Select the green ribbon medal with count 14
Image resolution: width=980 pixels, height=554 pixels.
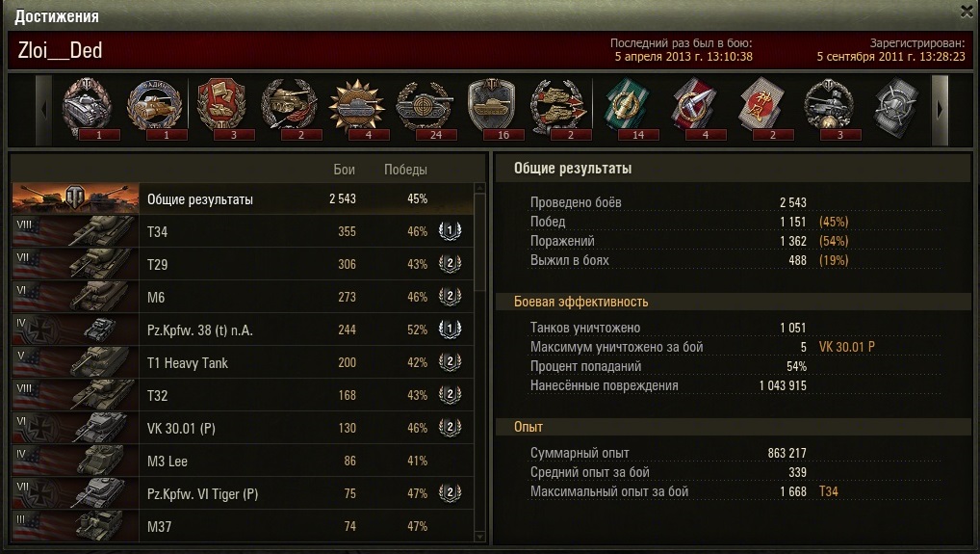coord(627,108)
